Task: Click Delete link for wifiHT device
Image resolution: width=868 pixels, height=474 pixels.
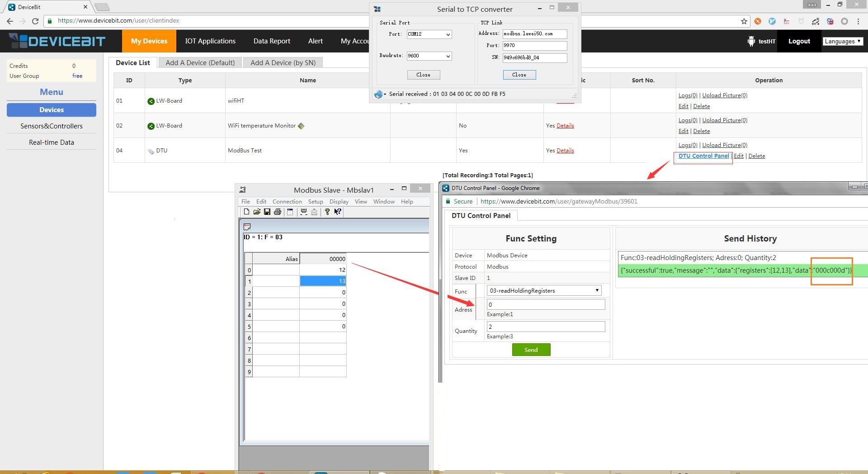Action: coord(701,106)
